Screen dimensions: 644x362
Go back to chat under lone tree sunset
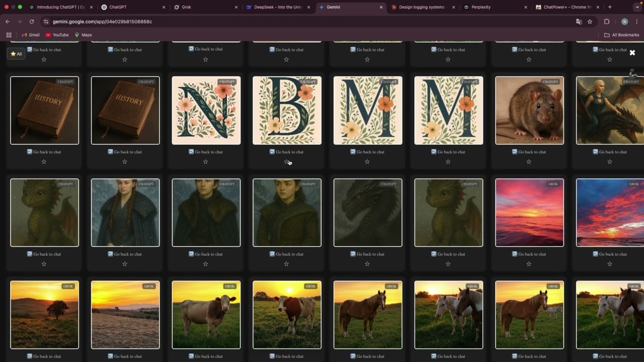pos(44,356)
